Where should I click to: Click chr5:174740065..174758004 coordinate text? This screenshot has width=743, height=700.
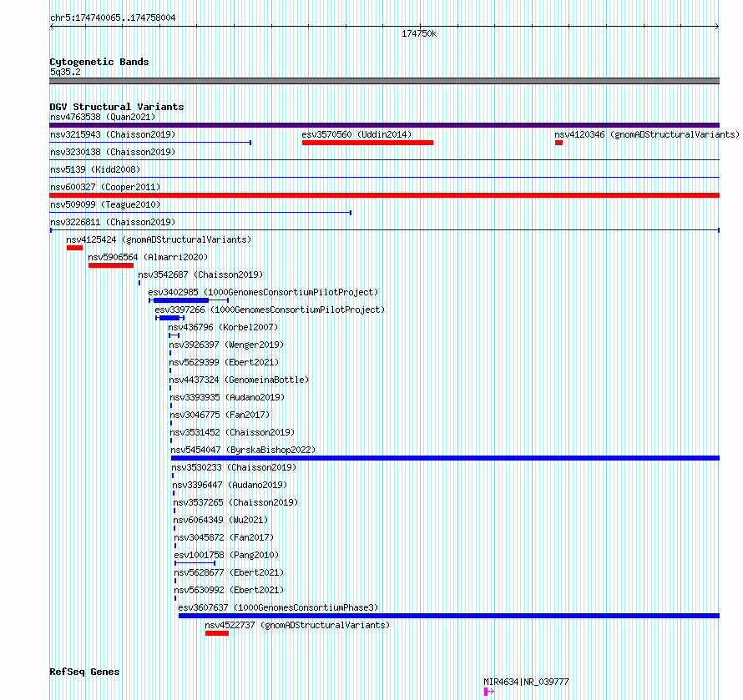coord(113,18)
